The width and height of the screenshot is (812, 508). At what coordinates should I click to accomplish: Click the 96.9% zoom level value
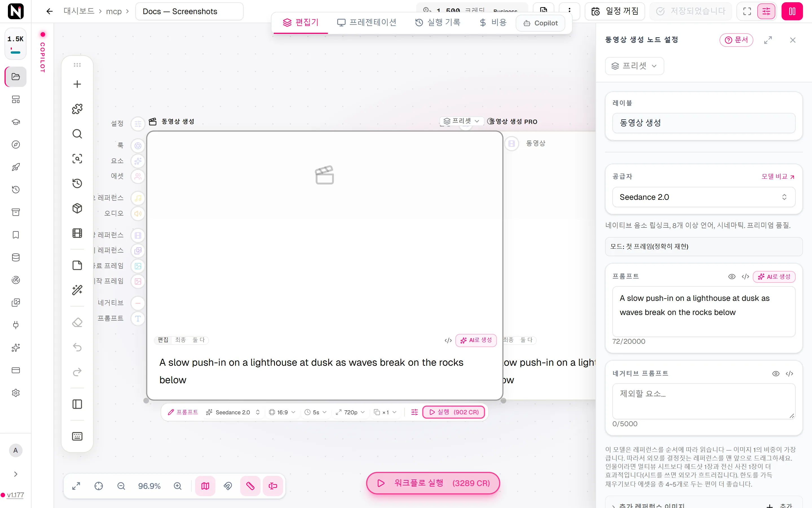coord(149,486)
